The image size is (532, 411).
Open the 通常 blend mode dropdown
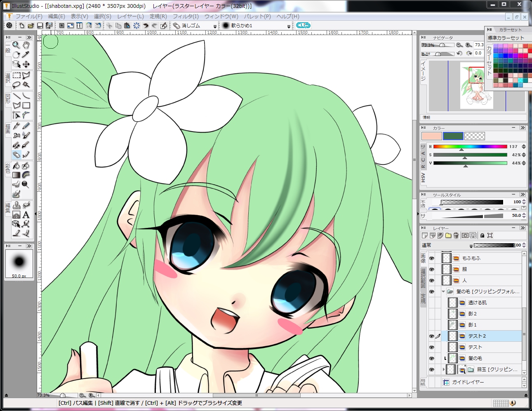point(471,246)
